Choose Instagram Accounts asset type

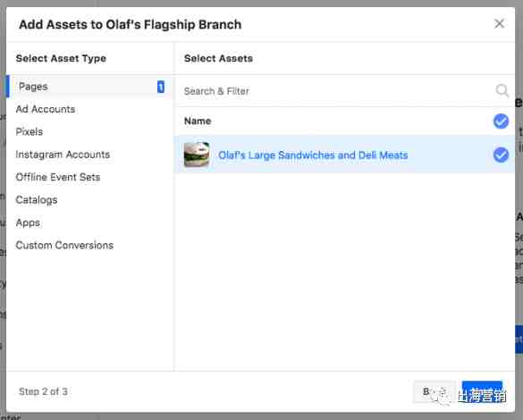63,155
